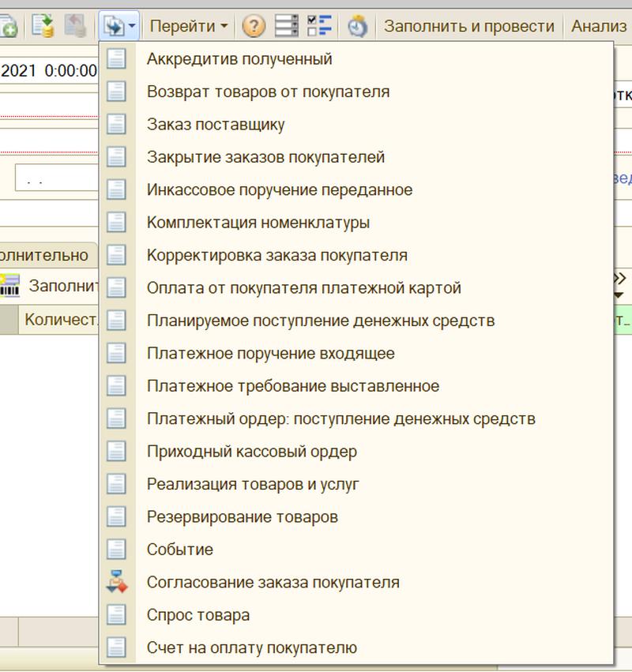Click the icon beside Корректировка заказа покупателя
This screenshot has height=672, width=632.
(116, 255)
